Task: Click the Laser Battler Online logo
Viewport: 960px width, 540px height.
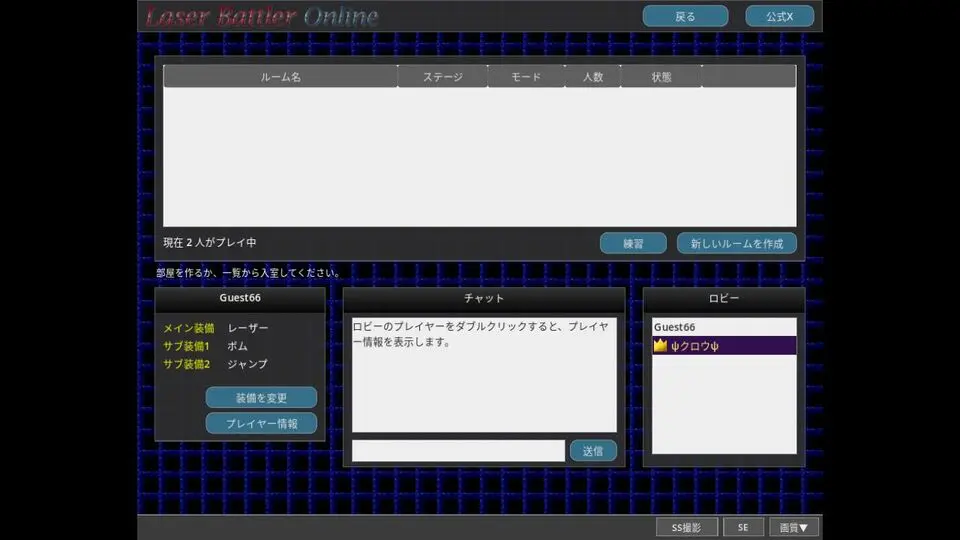Action: pyautogui.click(x=262, y=16)
